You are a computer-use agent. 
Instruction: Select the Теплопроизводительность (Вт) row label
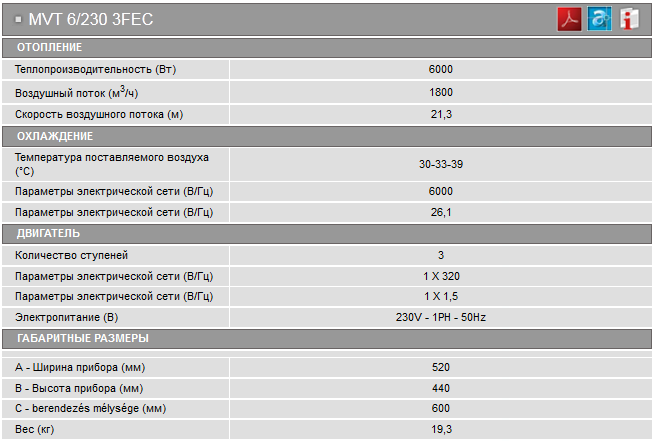pyautogui.click(x=96, y=69)
